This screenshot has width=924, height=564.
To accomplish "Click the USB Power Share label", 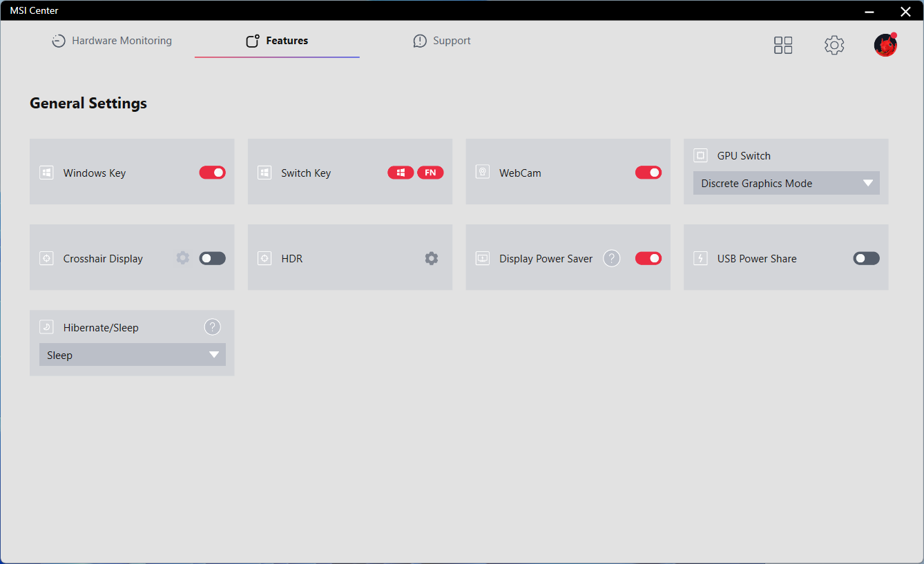I will coord(757,259).
